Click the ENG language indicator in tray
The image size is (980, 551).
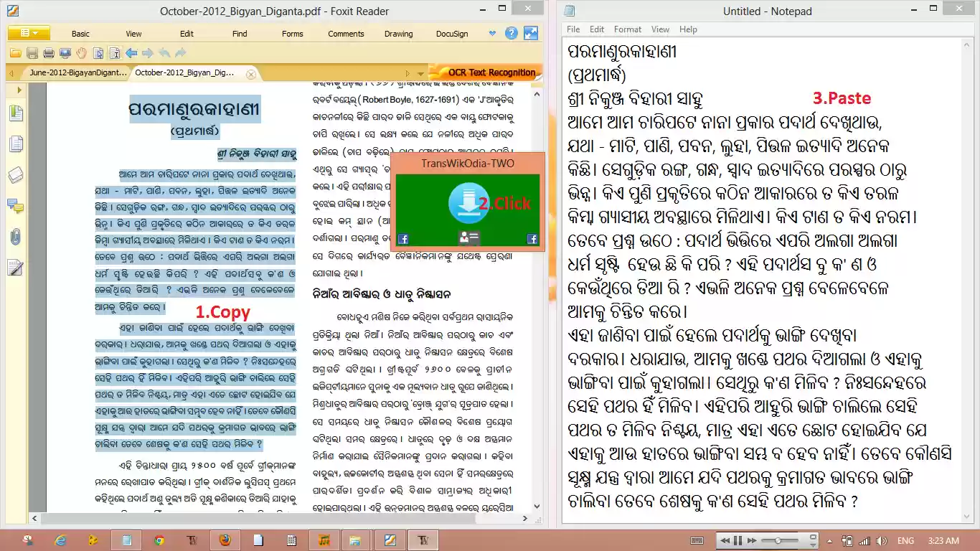coord(905,540)
